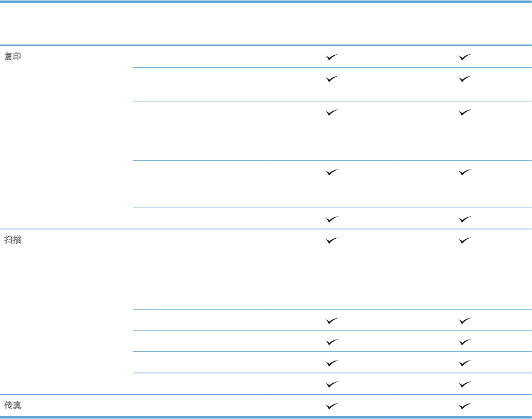Click left checkmark beside the 扫描 label

pyautogui.click(x=332, y=241)
